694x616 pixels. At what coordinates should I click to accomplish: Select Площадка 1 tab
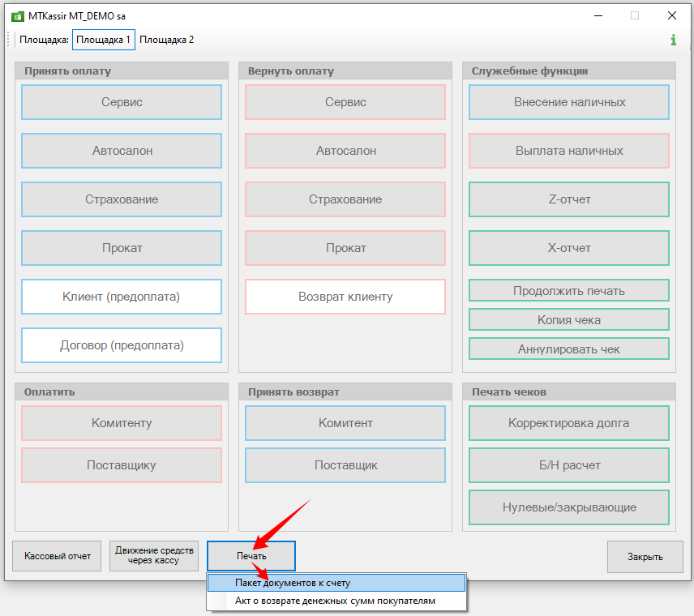(x=103, y=40)
